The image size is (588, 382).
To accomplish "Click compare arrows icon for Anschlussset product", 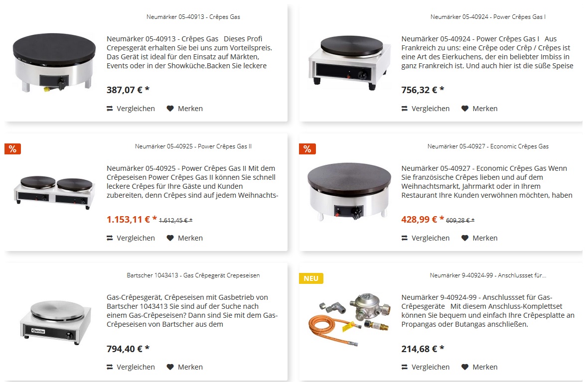I will (x=405, y=367).
